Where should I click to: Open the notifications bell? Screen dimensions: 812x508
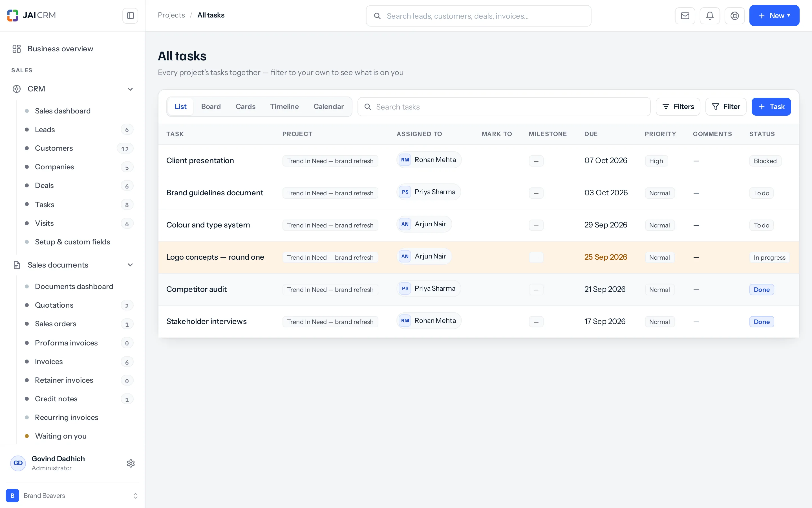[x=710, y=16]
